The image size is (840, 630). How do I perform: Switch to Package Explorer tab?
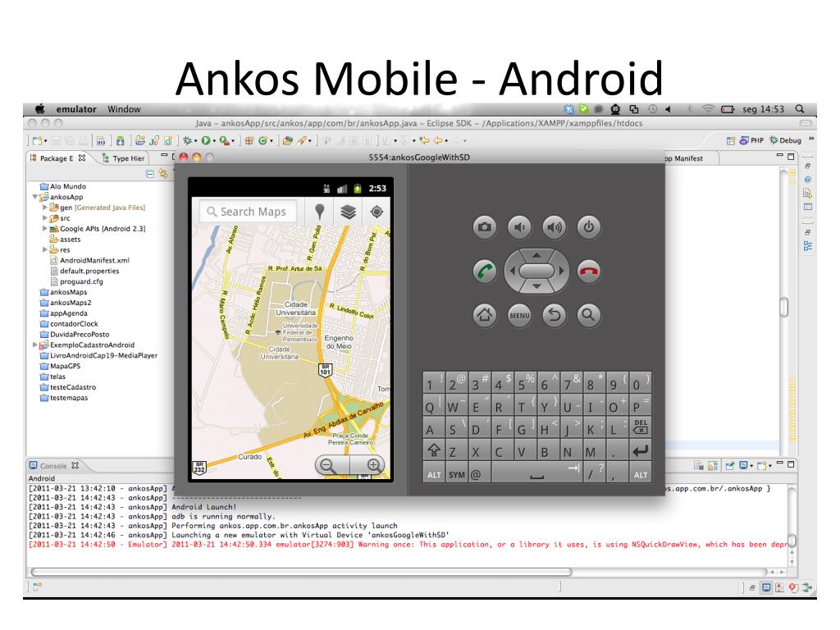(57, 158)
